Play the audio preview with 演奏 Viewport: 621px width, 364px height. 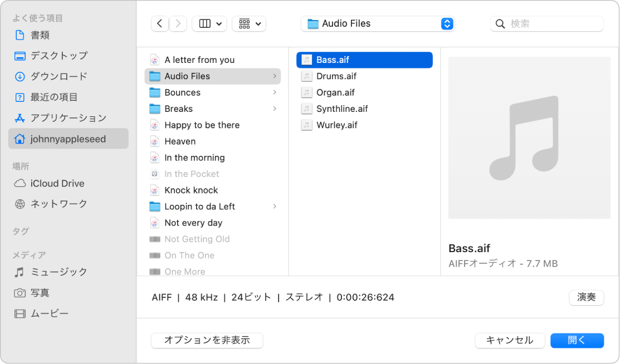coord(586,297)
